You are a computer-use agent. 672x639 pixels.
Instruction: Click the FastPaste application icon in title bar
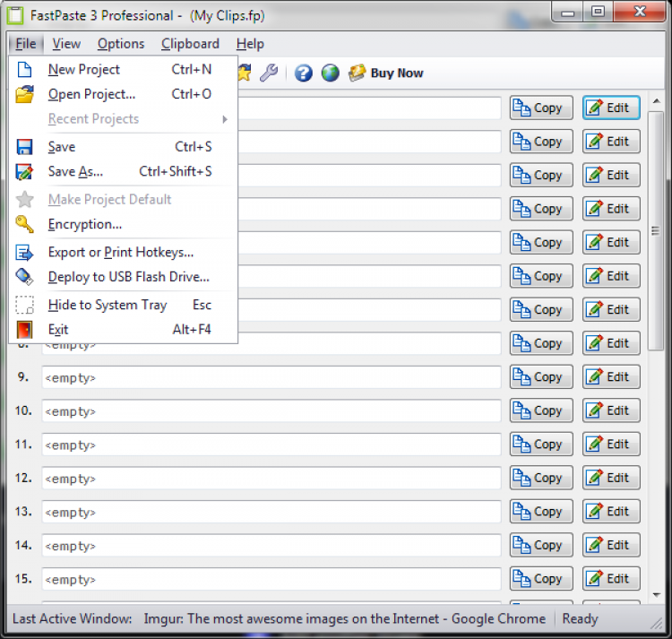click(x=15, y=15)
